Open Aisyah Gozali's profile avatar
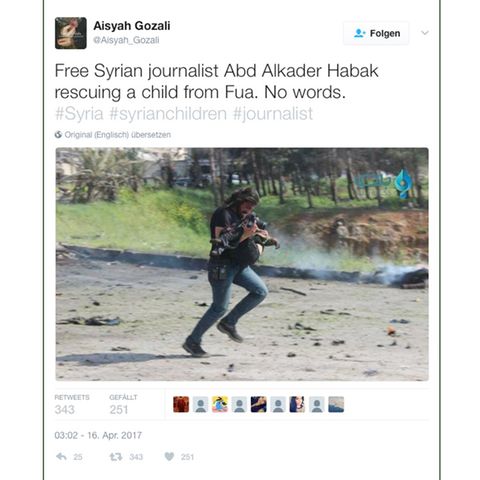Image resolution: width=480 pixels, height=480 pixels. click(71, 33)
